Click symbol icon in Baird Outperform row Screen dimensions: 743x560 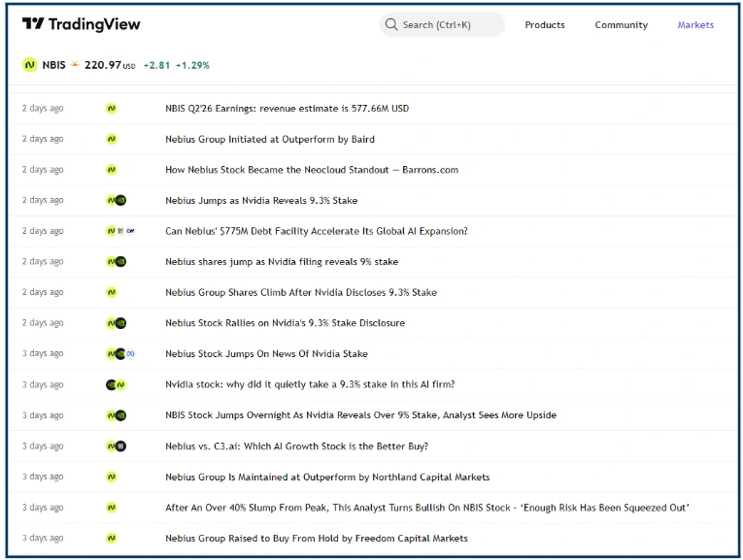(x=112, y=139)
